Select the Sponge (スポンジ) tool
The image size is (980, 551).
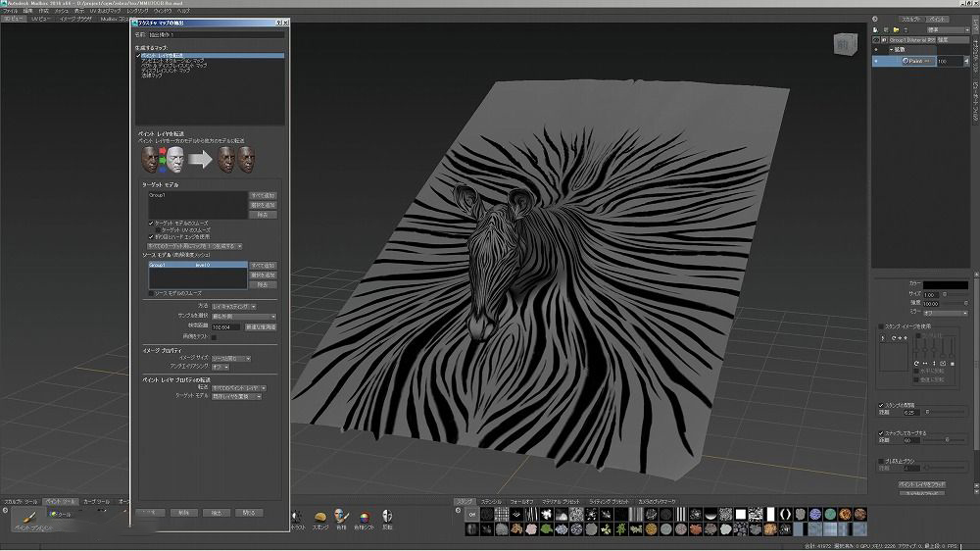tap(321, 517)
